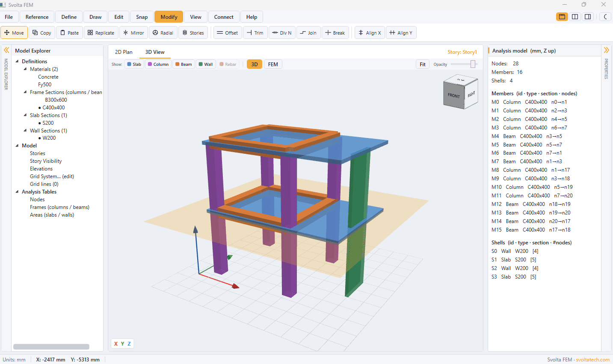Open the Define menu
The height and width of the screenshot is (364, 613).
(69, 17)
